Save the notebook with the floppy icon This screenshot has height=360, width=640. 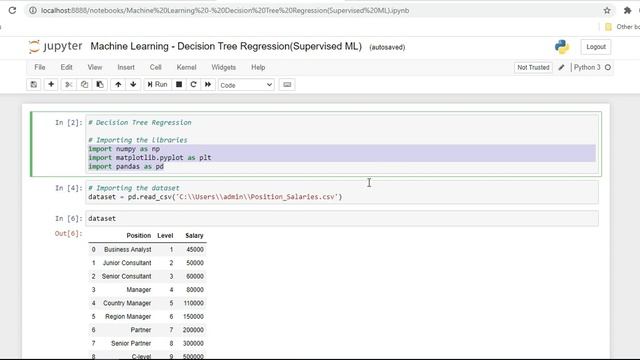pos(33,84)
